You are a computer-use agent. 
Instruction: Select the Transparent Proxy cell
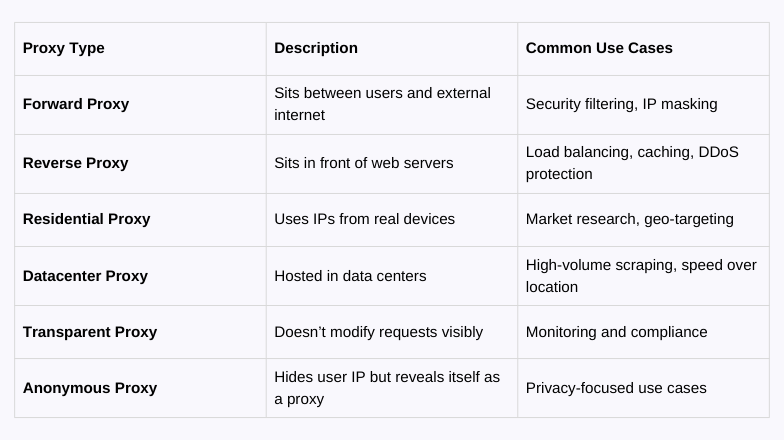[x=140, y=332]
